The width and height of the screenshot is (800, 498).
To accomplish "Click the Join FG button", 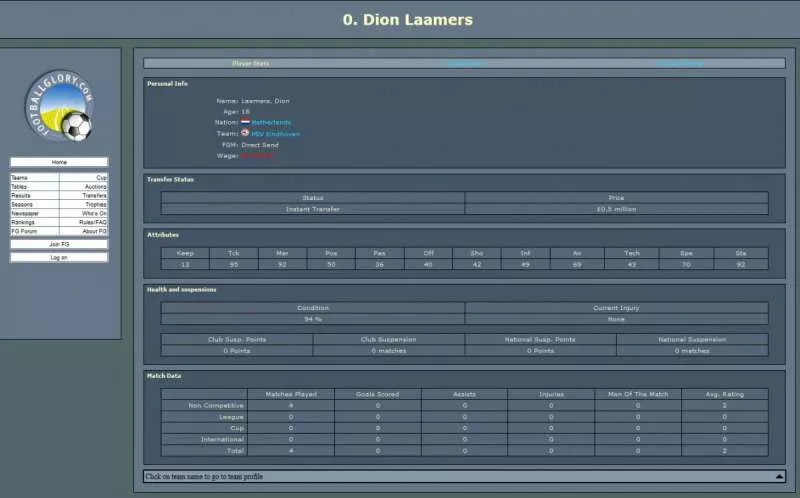I will click(59, 244).
